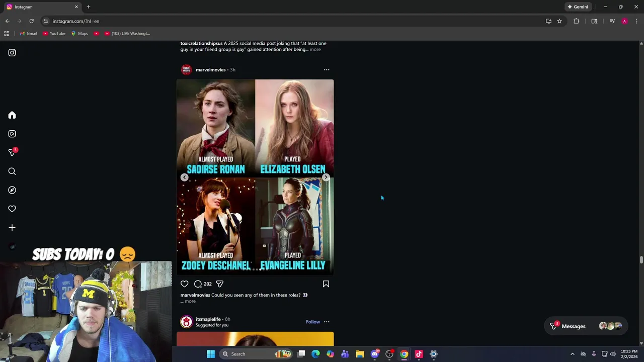The width and height of the screenshot is (644, 362).
Task: Open Microsoft Edge from taskbar
Action: tap(315, 354)
